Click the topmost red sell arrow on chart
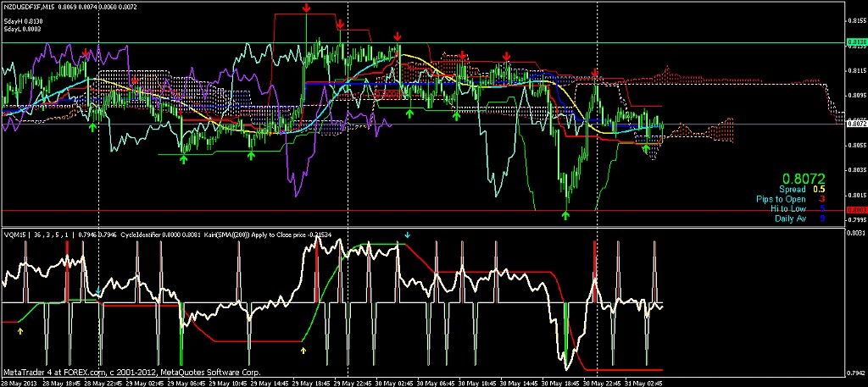 [x=306, y=8]
